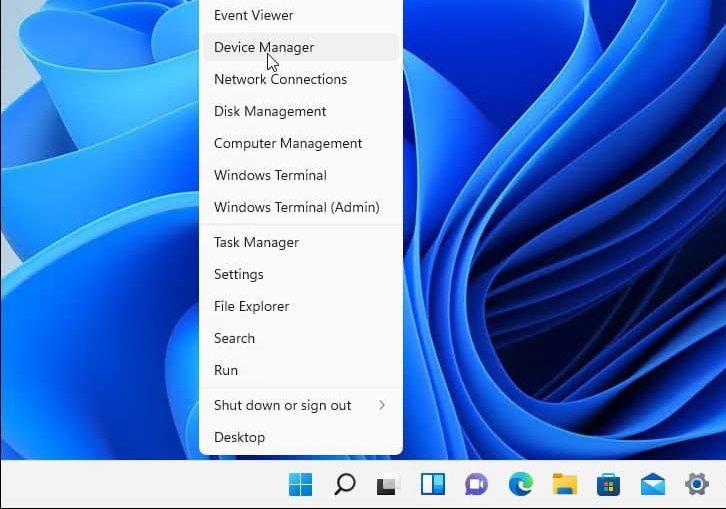Open Computer Management from the menu
The height and width of the screenshot is (509, 726).
click(x=301, y=143)
